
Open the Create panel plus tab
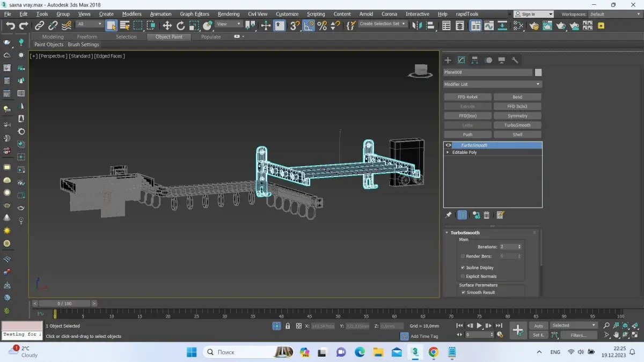coord(448,60)
